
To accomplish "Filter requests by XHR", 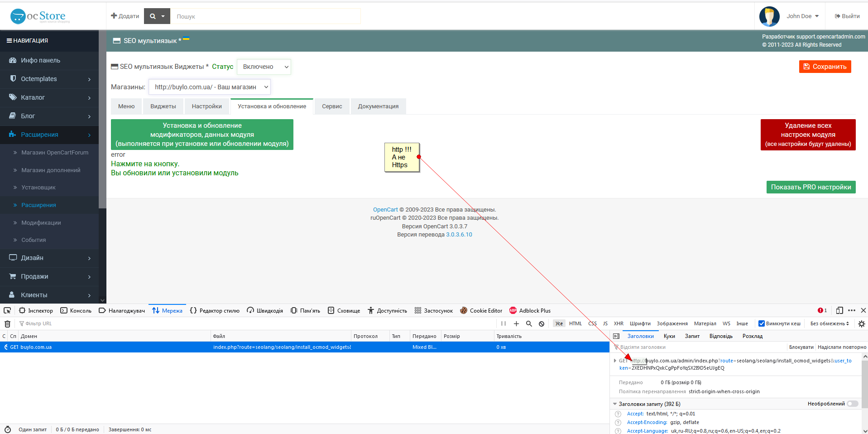I will coord(619,323).
